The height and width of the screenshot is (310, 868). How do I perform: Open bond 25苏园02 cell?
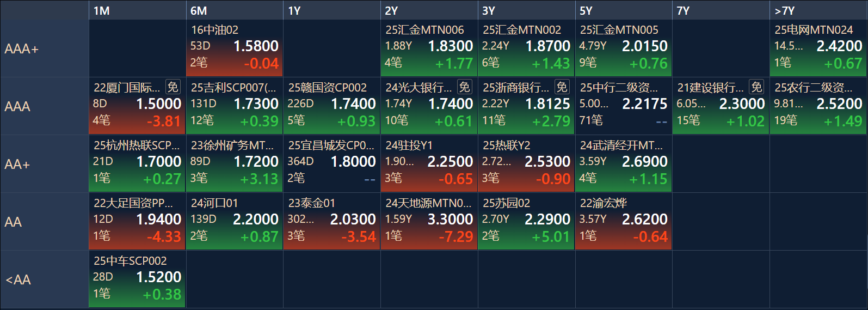526,222
